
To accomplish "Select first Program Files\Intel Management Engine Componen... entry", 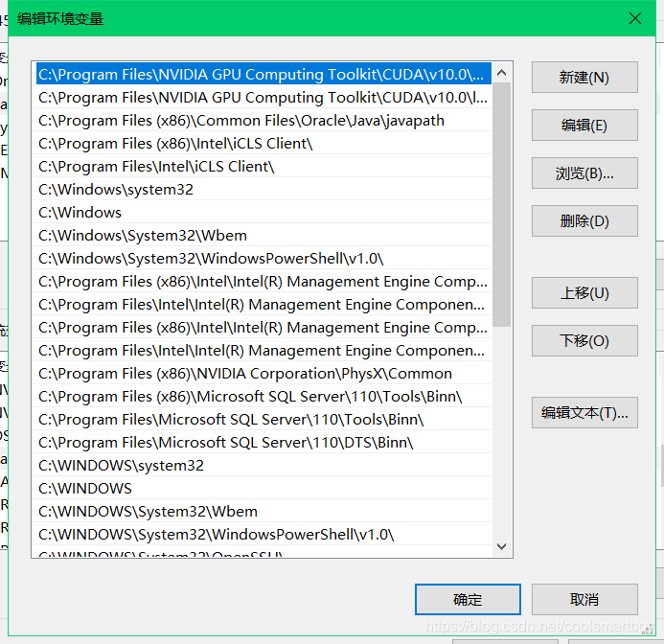I will (x=263, y=304).
